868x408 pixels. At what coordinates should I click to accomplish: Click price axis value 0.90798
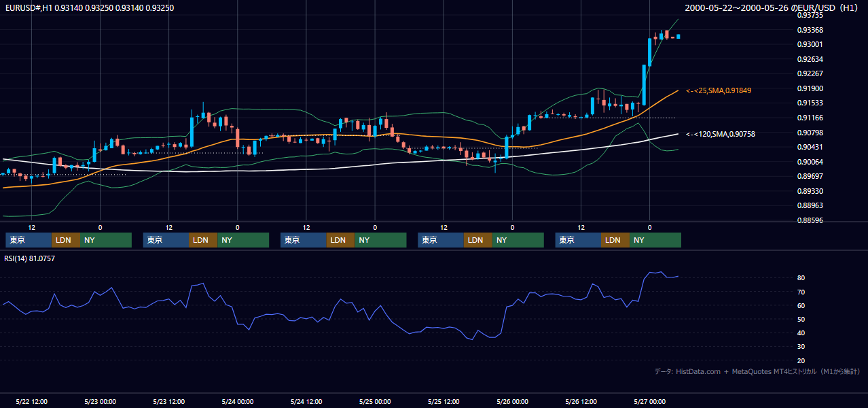[811, 133]
